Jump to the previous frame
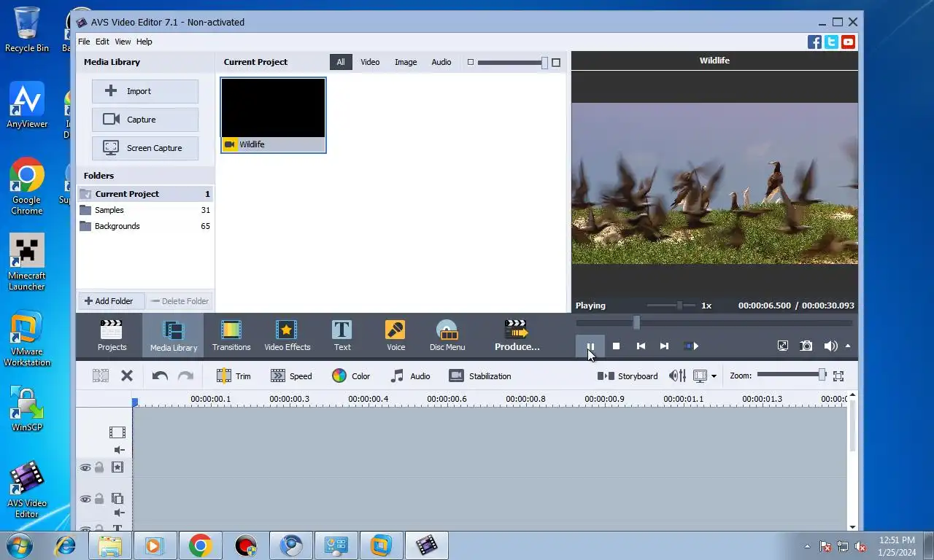Image resolution: width=934 pixels, height=560 pixels. pyautogui.click(x=641, y=346)
